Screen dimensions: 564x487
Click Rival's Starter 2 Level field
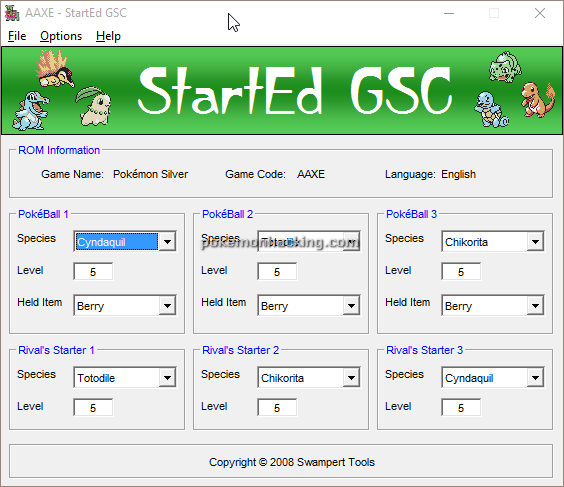(277, 408)
